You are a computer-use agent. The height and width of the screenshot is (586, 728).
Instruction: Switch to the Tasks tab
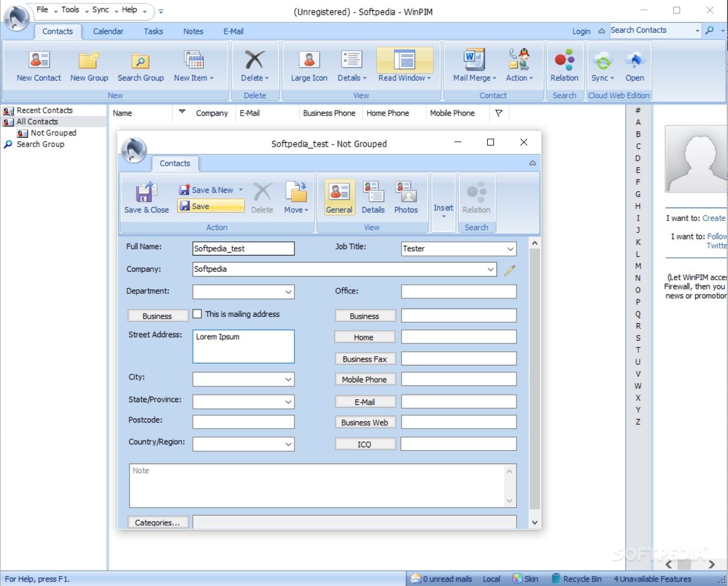pyautogui.click(x=153, y=32)
